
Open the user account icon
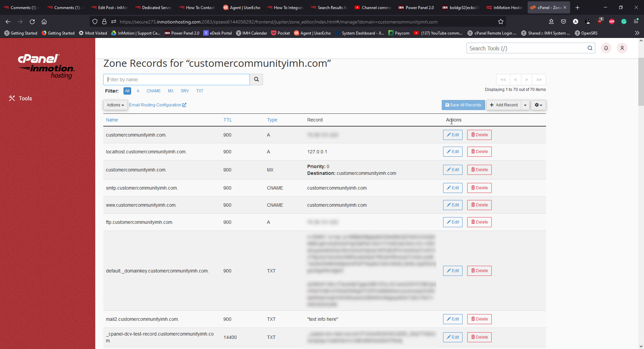pyautogui.click(x=622, y=48)
